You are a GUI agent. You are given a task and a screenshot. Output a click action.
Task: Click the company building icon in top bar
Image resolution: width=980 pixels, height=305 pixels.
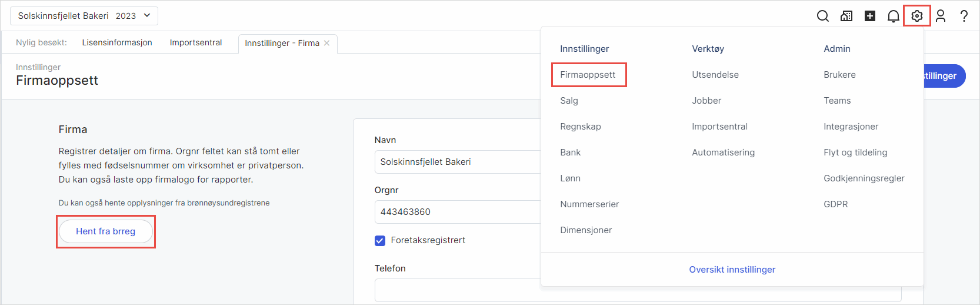(846, 16)
